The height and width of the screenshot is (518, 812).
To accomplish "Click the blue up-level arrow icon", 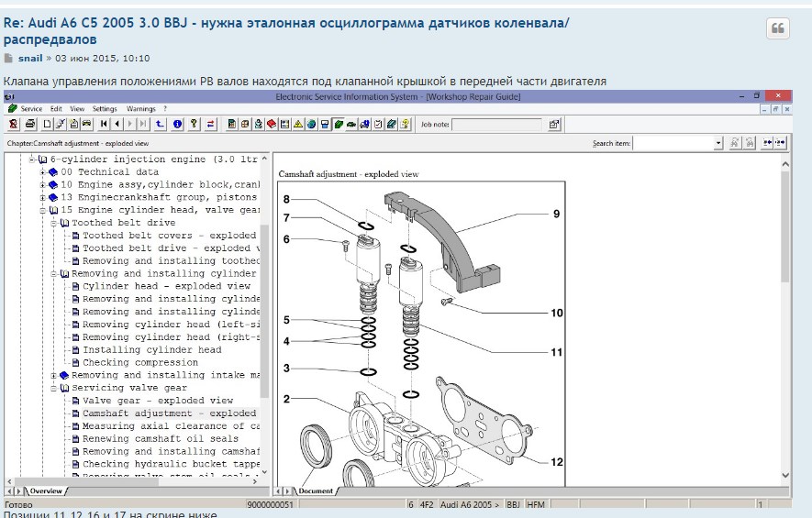I will click(160, 124).
